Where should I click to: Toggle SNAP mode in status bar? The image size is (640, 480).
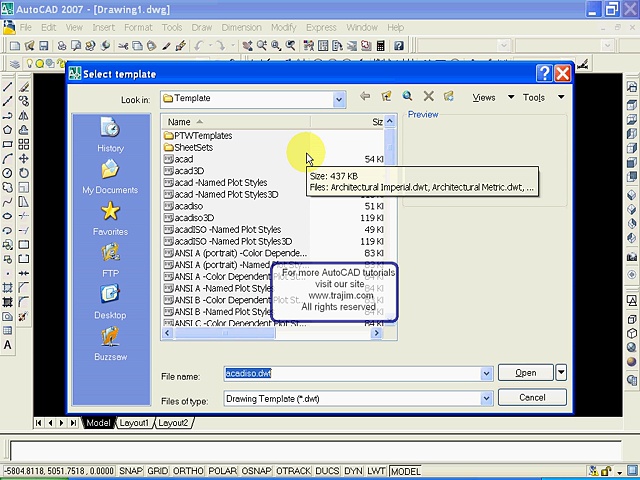click(x=130, y=471)
